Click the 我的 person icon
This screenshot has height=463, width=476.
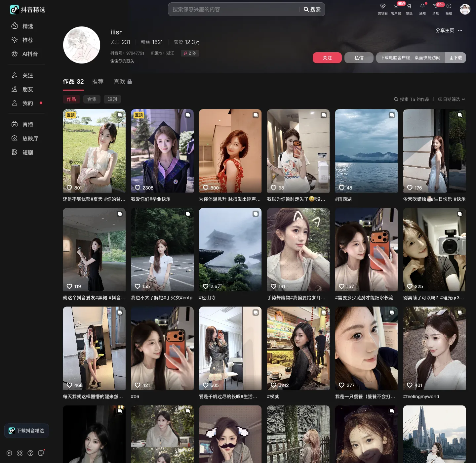point(15,103)
